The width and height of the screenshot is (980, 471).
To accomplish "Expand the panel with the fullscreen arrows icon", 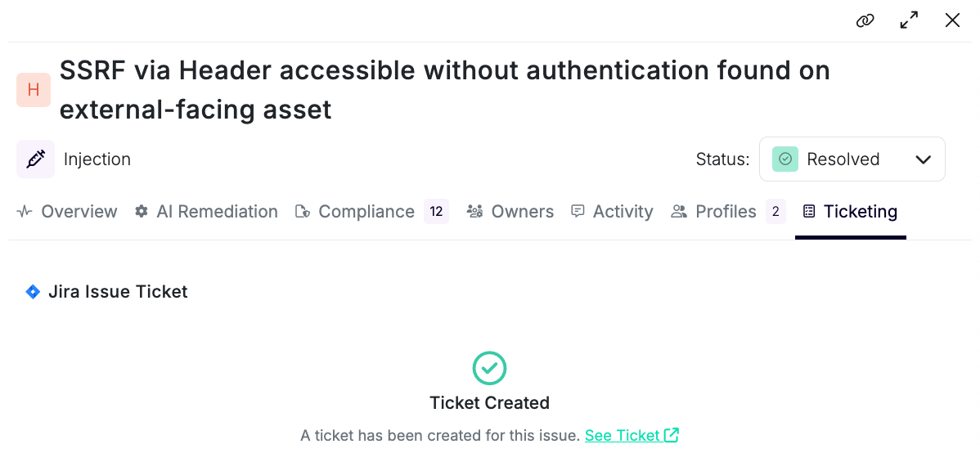I will click(909, 20).
